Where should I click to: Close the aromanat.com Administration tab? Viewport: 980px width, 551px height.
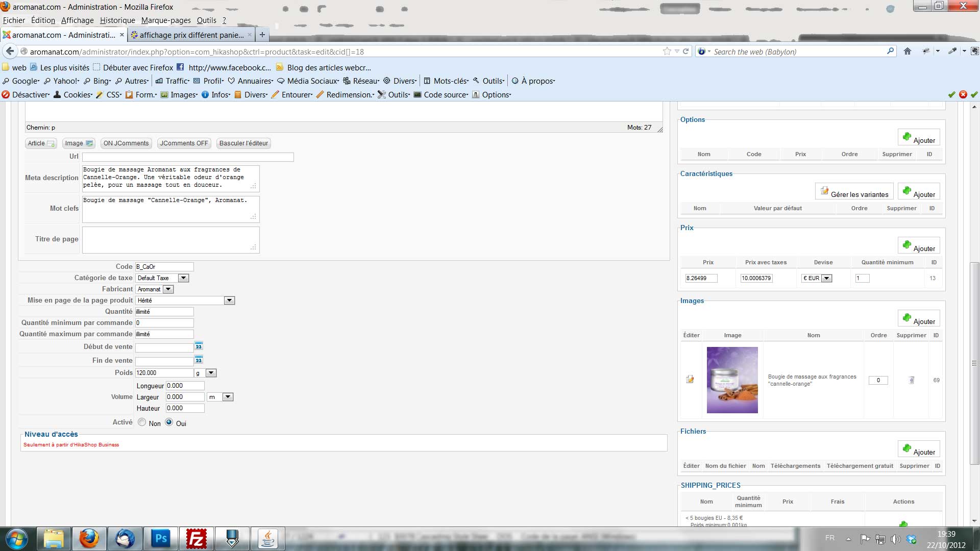pos(122,35)
